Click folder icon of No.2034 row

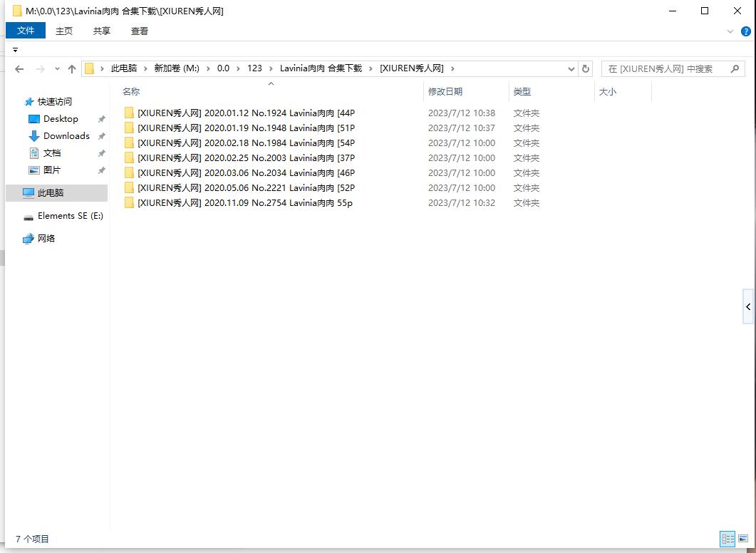(x=129, y=172)
